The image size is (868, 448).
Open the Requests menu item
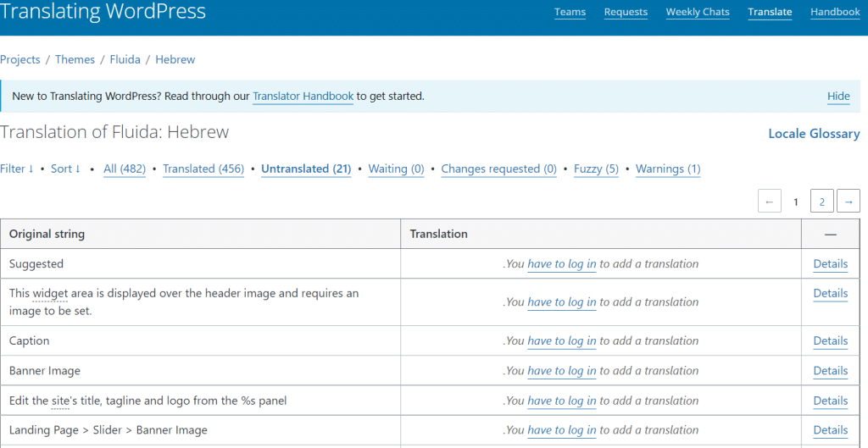point(626,12)
